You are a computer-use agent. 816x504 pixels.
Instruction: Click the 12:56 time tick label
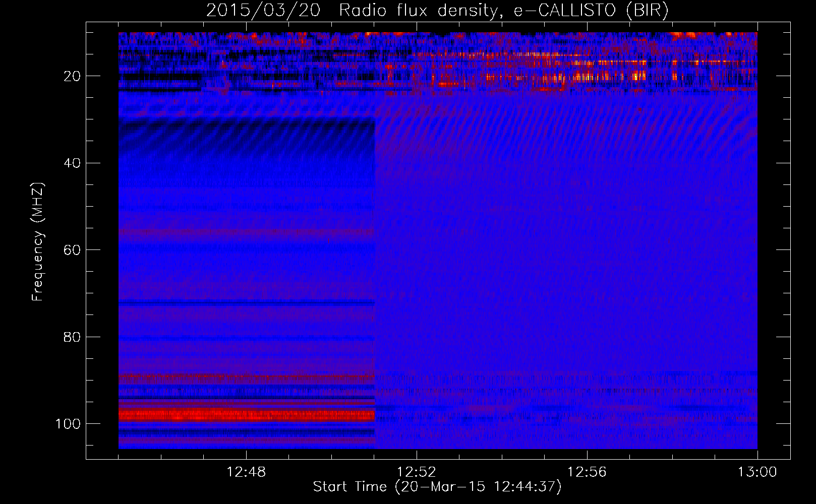587,472
